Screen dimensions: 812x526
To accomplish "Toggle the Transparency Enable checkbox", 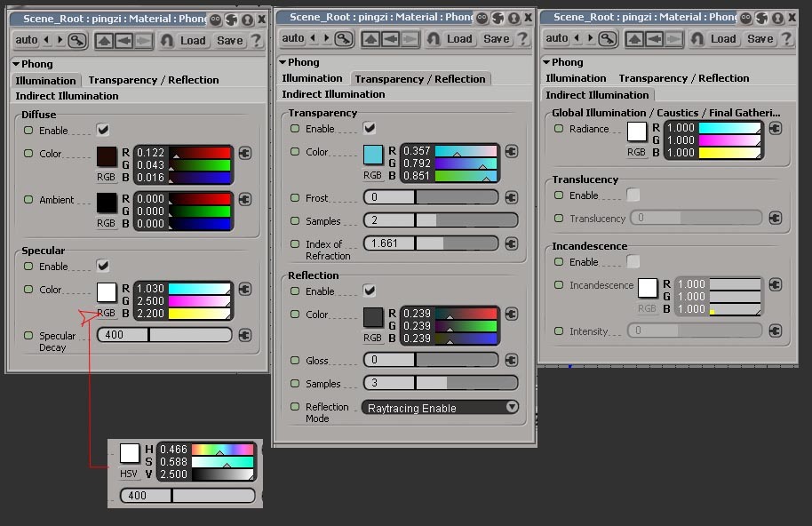I will click(x=370, y=129).
